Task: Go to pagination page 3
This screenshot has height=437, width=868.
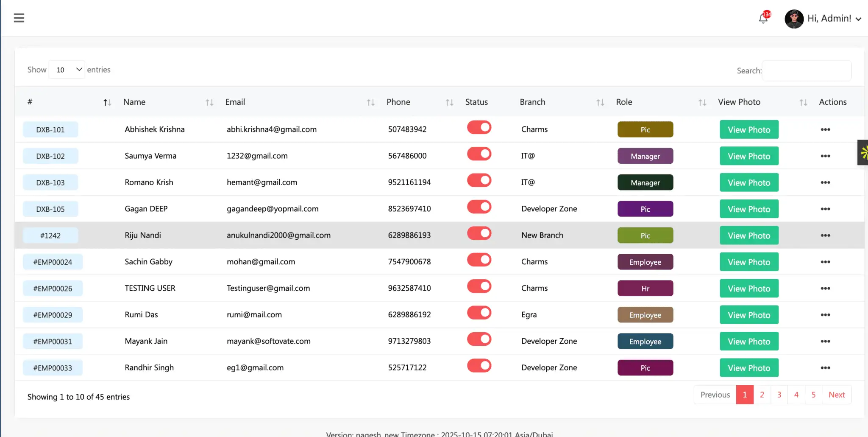Action: [779, 395]
